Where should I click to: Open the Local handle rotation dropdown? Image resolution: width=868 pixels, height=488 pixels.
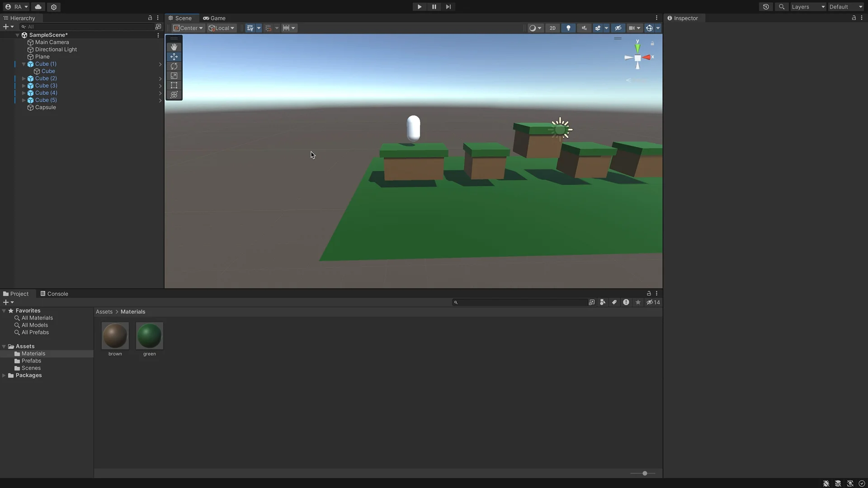[222, 28]
